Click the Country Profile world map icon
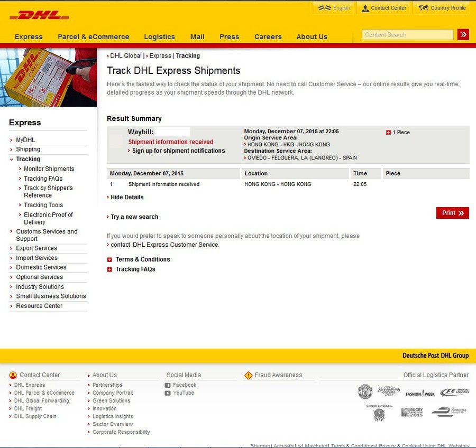Image resolution: width=476 pixels, height=448 pixels. [423, 8]
